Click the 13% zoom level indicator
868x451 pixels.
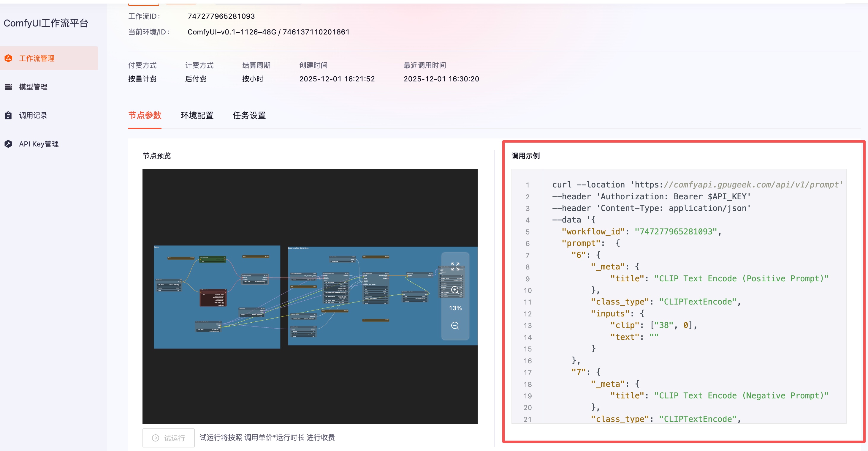click(455, 308)
